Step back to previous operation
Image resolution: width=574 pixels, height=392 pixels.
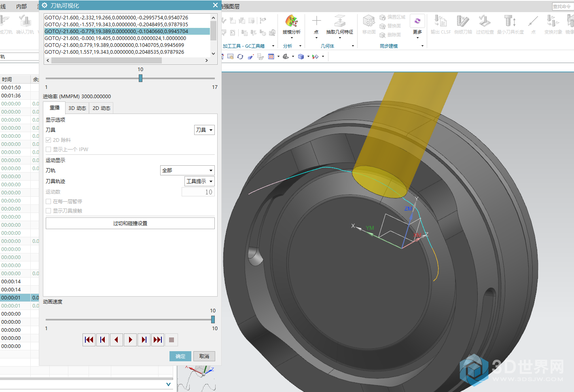coord(103,340)
